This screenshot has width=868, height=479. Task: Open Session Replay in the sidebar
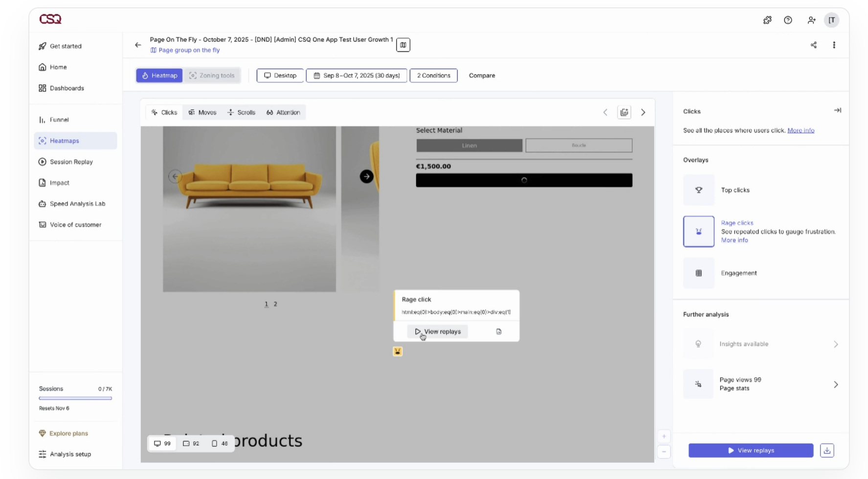[x=71, y=162]
